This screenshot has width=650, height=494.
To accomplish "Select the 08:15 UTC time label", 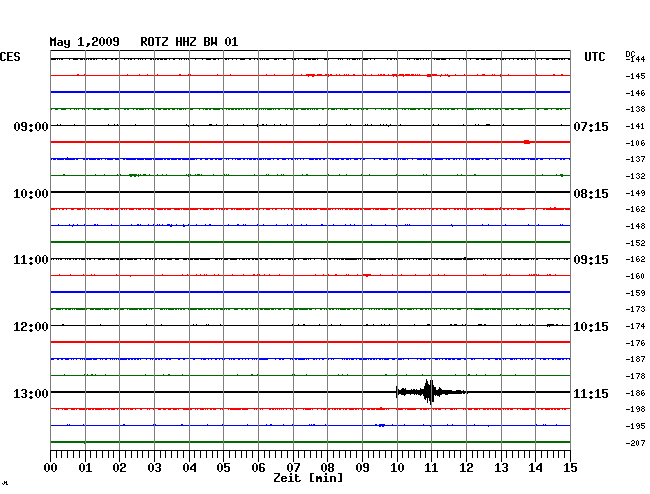I will pyautogui.click(x=591, y=194).
